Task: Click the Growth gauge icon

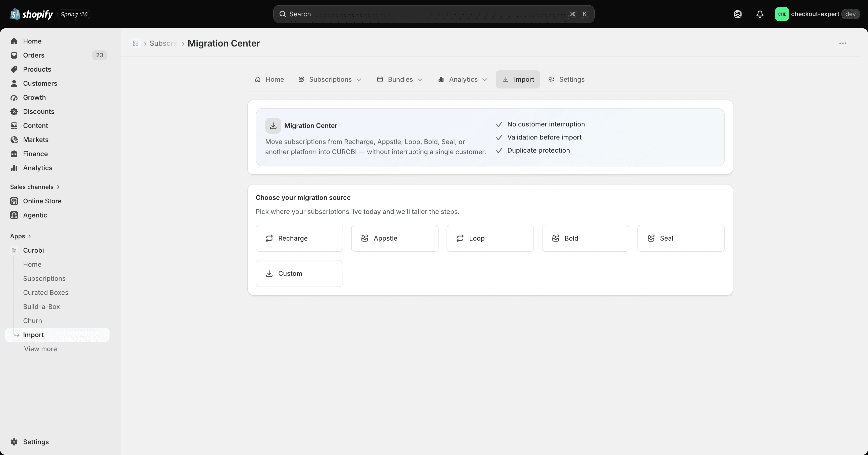Action: click(x=14, y=98)
